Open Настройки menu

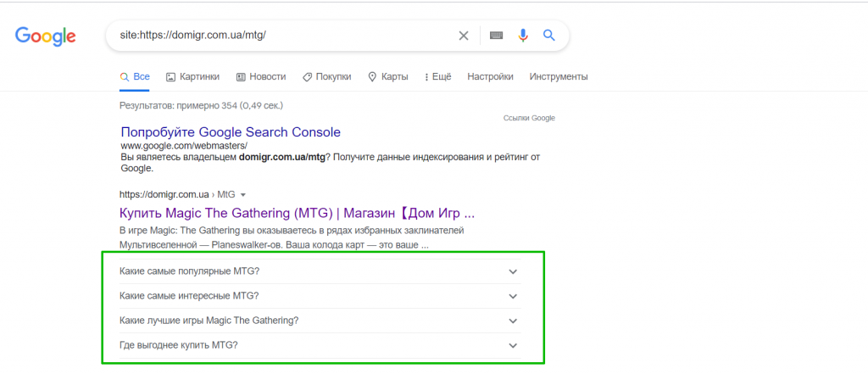(490, 76)
